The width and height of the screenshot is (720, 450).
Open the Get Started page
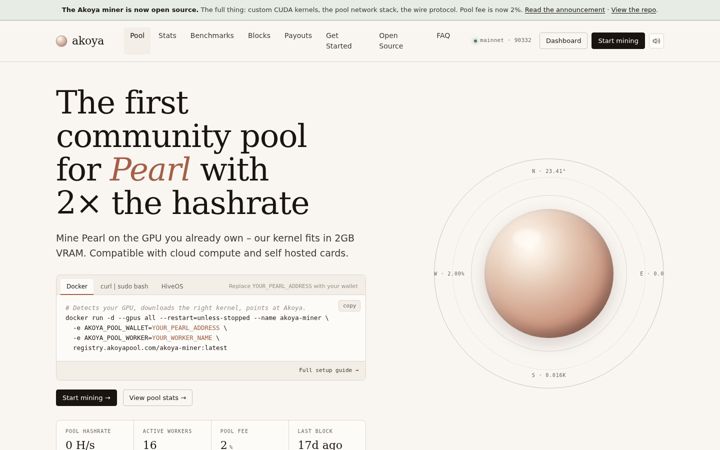coord(339,41)
